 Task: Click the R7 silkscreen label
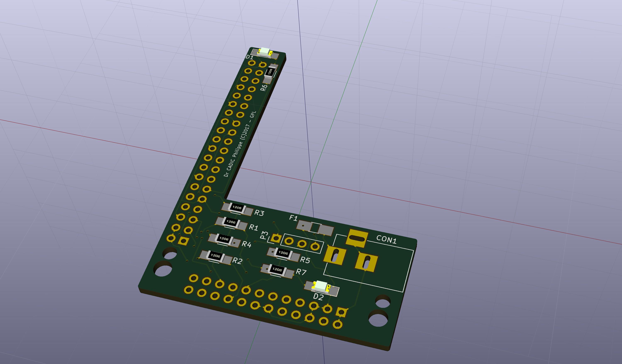pos(301,272)
